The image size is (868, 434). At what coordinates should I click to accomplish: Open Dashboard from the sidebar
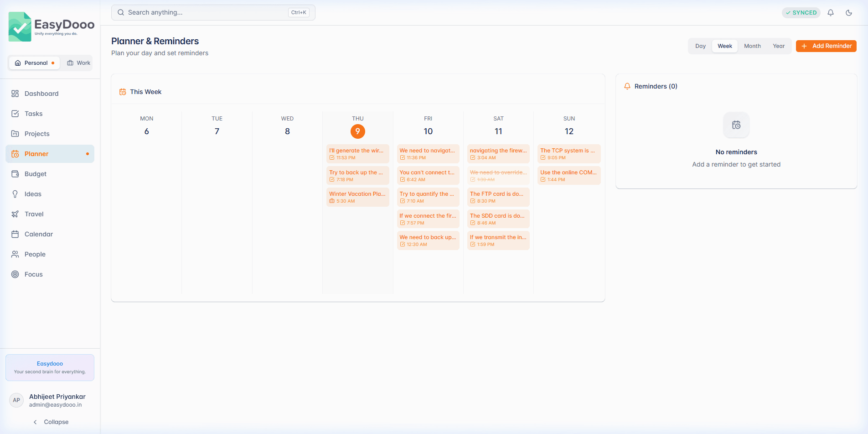50,94
